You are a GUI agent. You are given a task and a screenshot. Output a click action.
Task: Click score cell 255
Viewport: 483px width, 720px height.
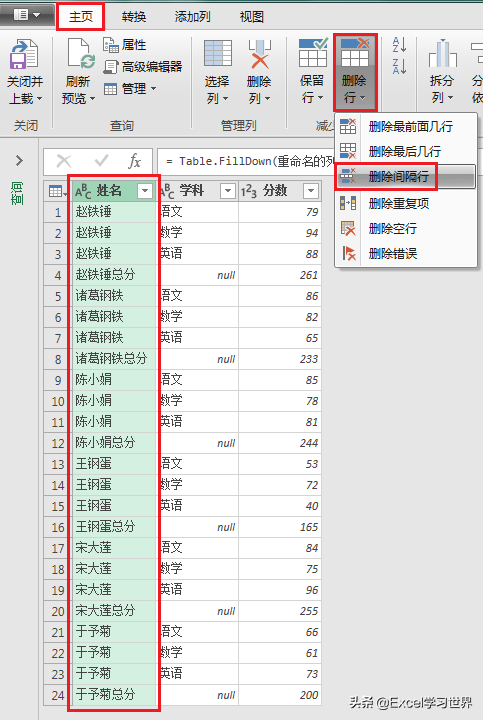[x=280, y=611]
